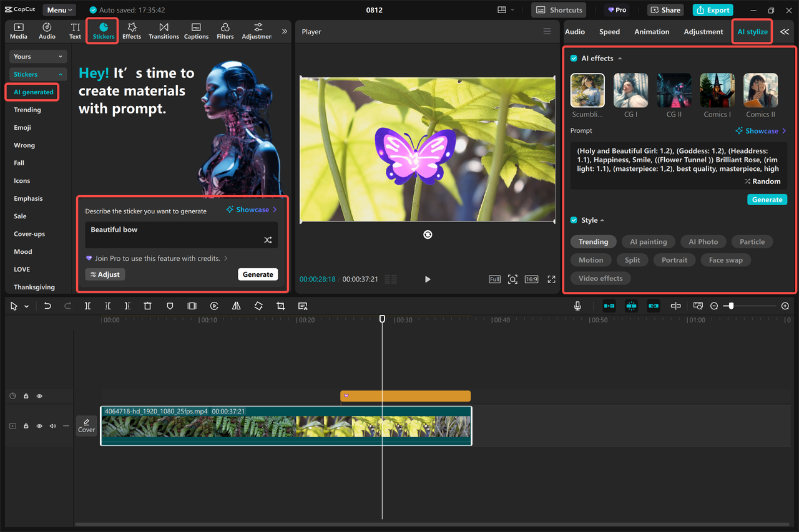Hide the sticker track with eye icon
This screenshot has width=799, height=532.
(39, 396)
